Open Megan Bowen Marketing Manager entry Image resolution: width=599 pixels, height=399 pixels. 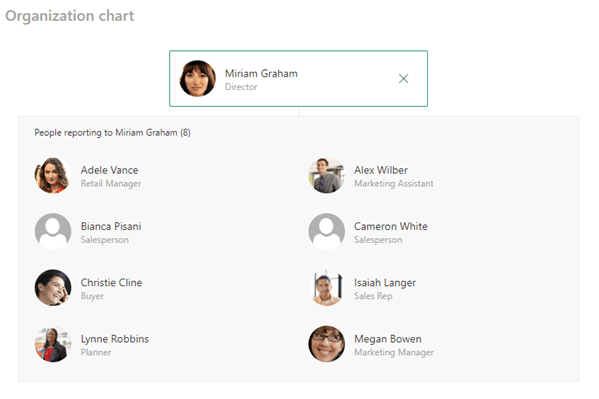tap(394, 345)
